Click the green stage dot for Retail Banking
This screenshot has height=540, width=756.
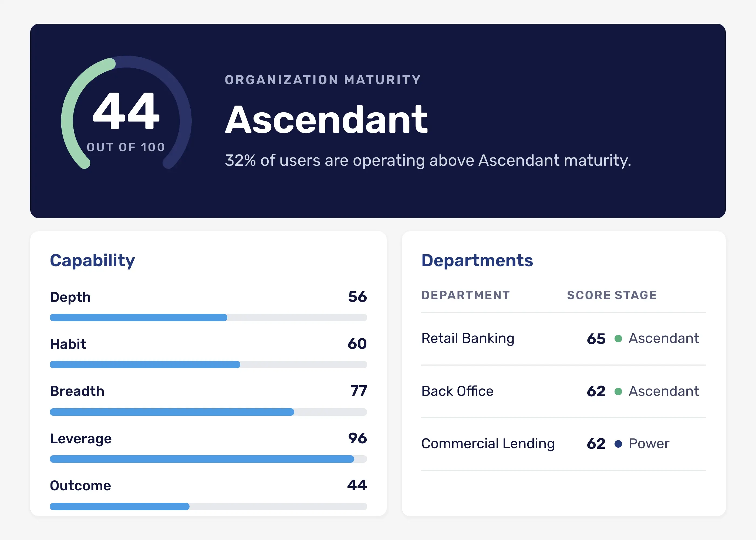point(618,339)
